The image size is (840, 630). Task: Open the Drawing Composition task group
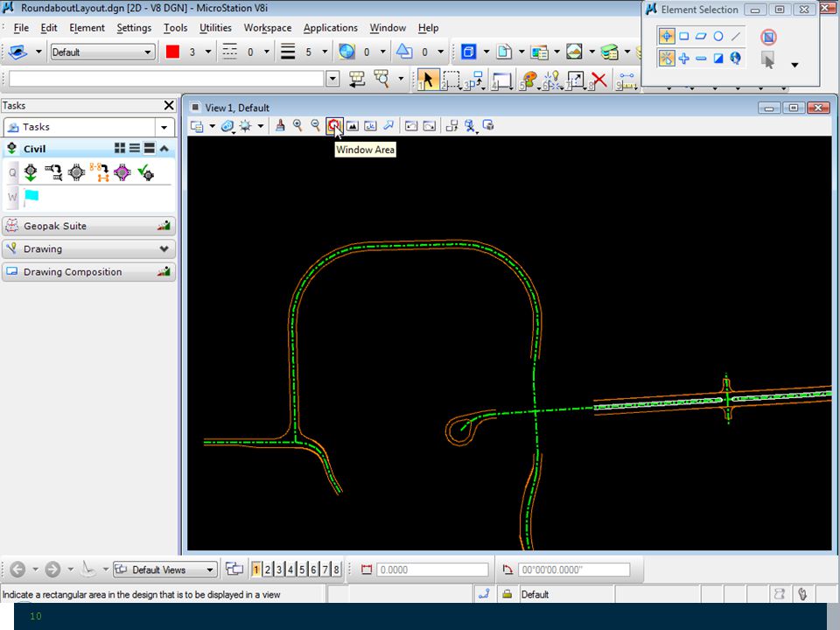click(88, 272)
